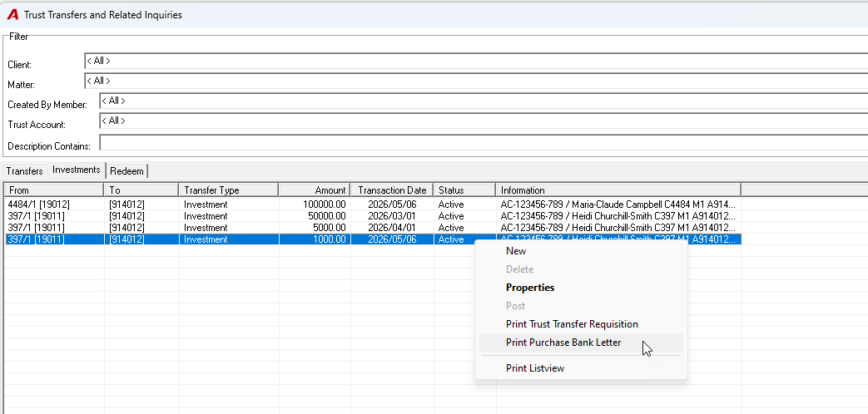Click the Status column header

click(x=464, y=190)
